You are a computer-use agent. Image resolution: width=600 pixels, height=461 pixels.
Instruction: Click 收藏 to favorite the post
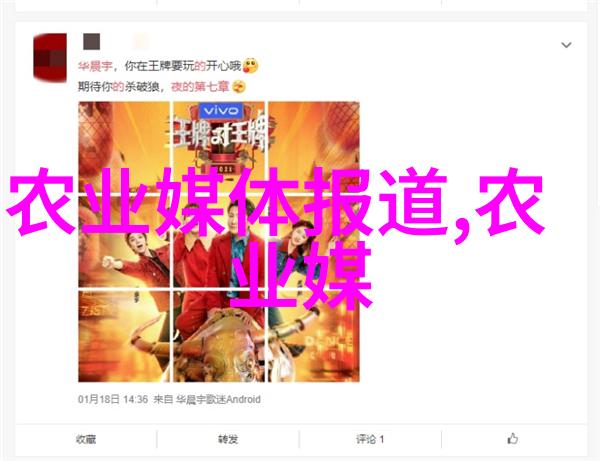(x=86, y=439)
